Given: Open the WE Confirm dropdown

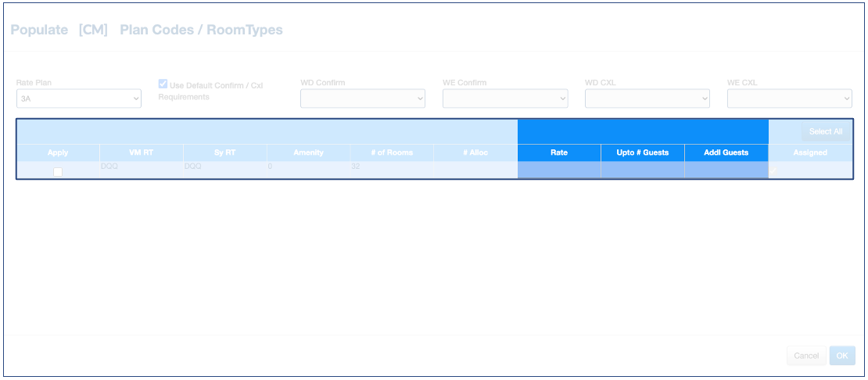Looking at the screenshot, I should point(505,99).
